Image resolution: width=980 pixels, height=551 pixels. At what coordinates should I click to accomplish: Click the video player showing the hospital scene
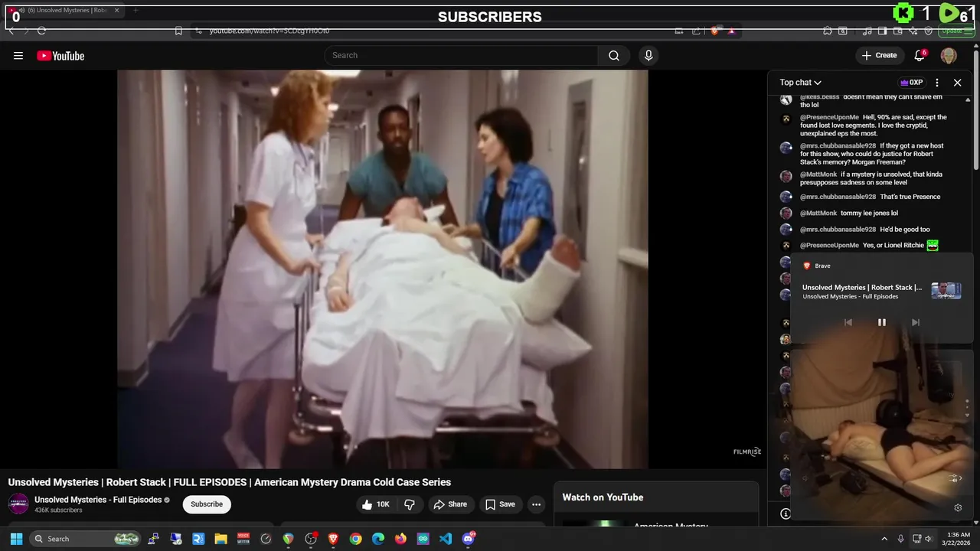point(383,269)
